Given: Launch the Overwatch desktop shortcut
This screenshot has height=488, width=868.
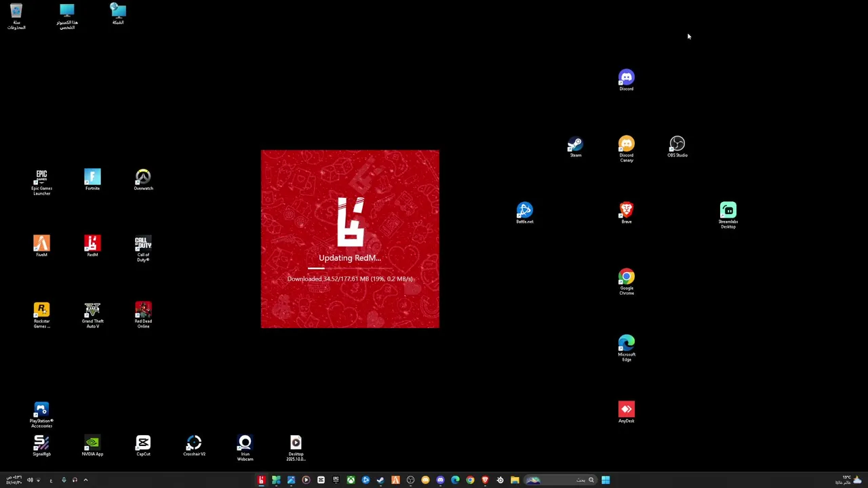Looking at the screenshot, I should click(x=143, y=180).
